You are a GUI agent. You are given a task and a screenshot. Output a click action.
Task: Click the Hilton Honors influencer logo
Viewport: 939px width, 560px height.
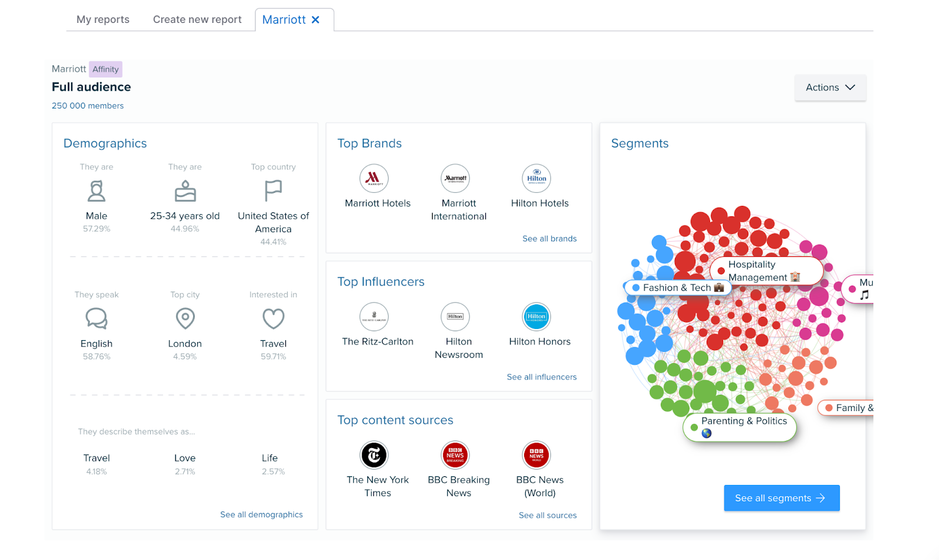(536, 317)
